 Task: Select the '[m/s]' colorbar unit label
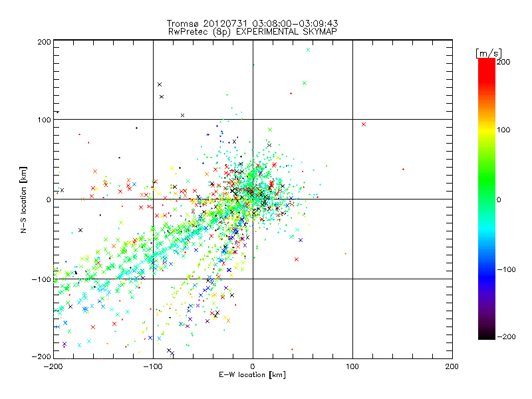[x=489, y=53]
